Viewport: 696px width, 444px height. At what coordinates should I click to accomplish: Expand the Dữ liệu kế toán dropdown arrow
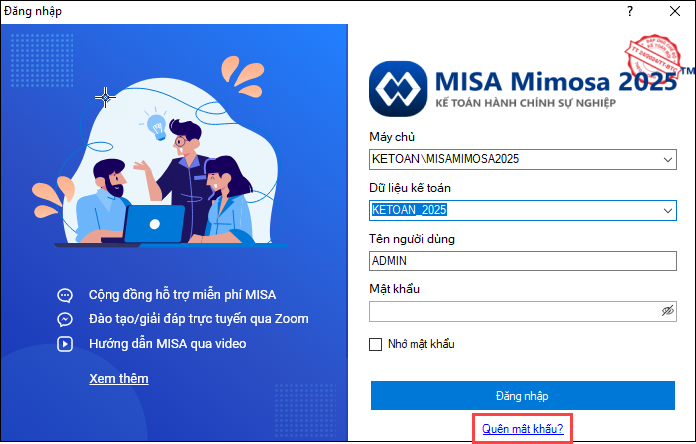click(x=668, y=210)
